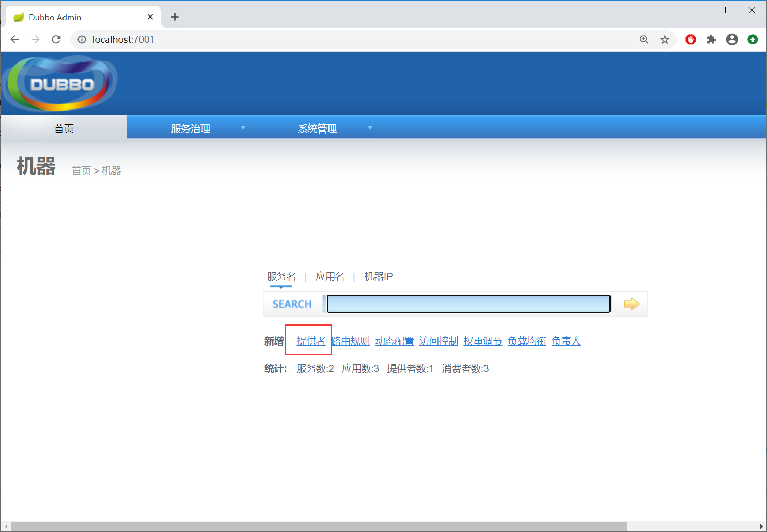Open the zoom magnifier in address bar
767x532 pixels.
[644, 39]
